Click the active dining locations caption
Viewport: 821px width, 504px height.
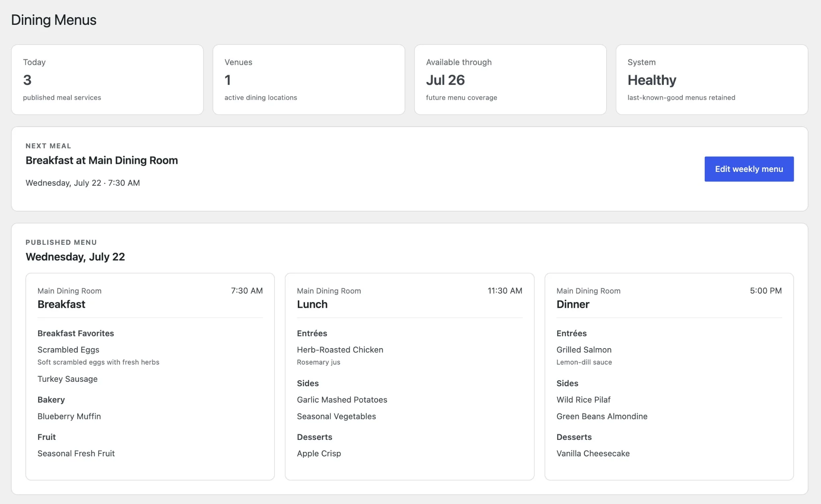[x=261, y=98]
